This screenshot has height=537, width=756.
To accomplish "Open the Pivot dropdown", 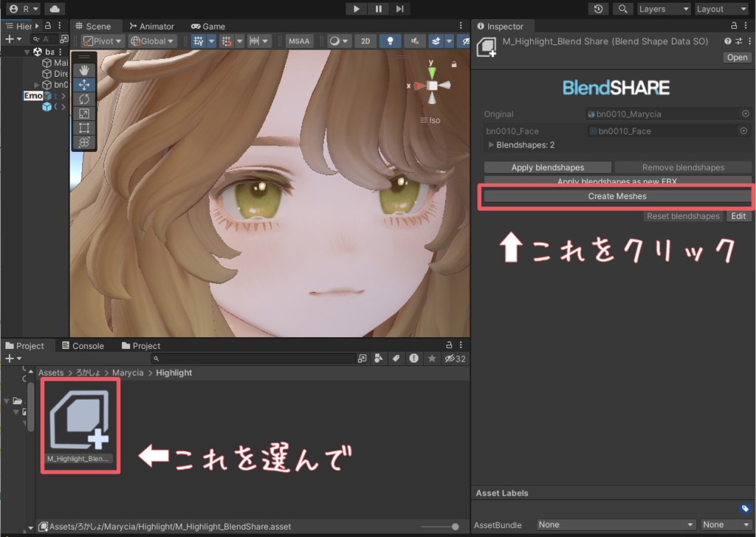I will (103, 41).
